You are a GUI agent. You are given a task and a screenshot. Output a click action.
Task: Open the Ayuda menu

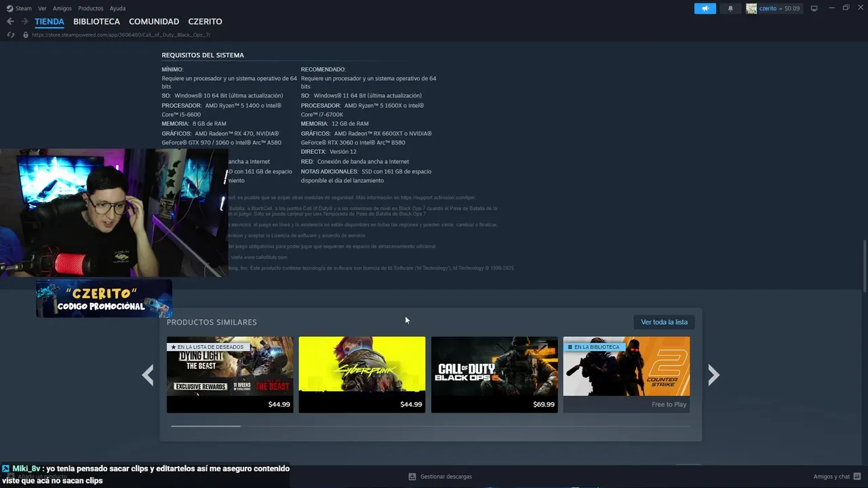(117, 8)
